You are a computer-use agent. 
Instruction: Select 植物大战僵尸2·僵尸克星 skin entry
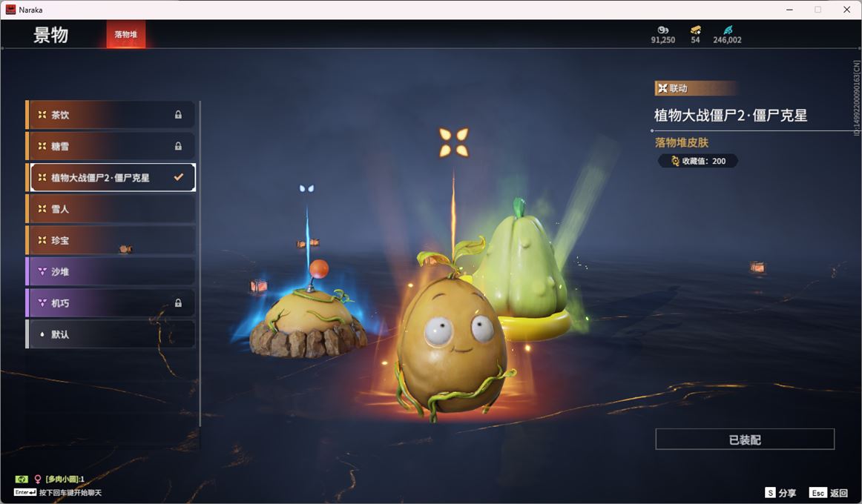click(111, 177)
